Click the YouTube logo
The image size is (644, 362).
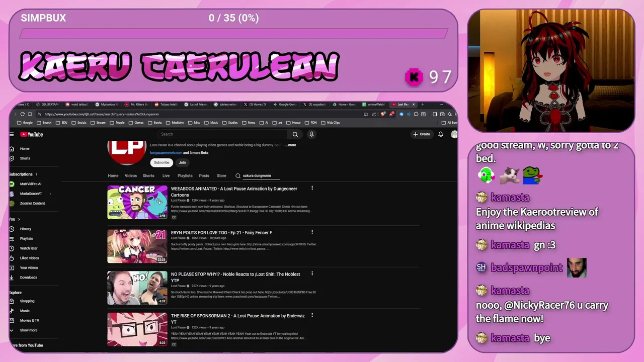(32, 134)
